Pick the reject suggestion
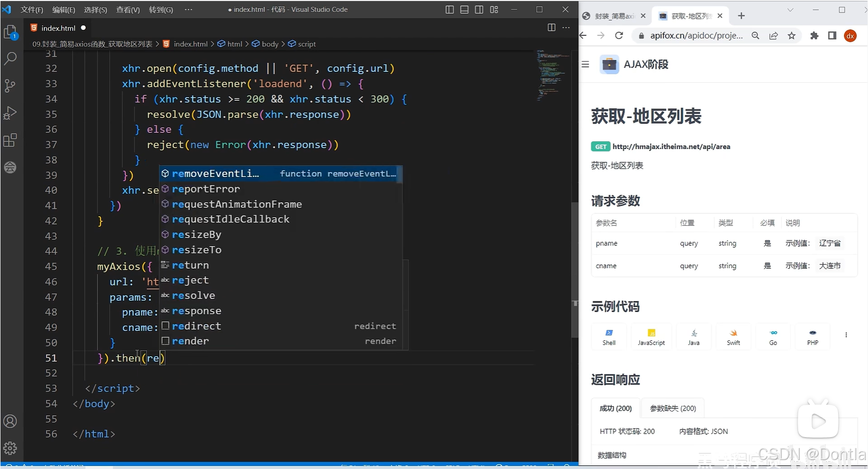868x469 pixels. coord(281,280)
